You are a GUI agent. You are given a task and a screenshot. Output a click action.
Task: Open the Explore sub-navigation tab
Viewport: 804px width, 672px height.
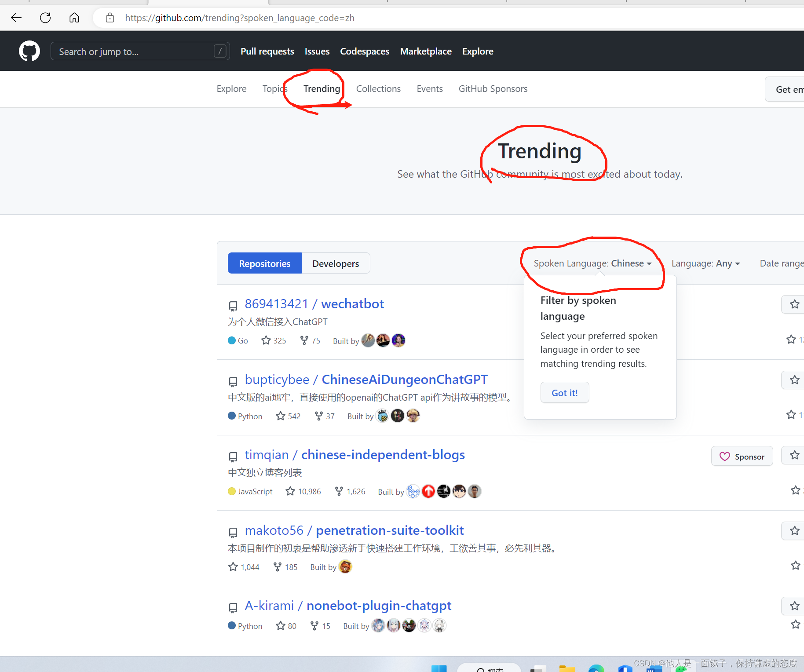(x=231, y=89)
